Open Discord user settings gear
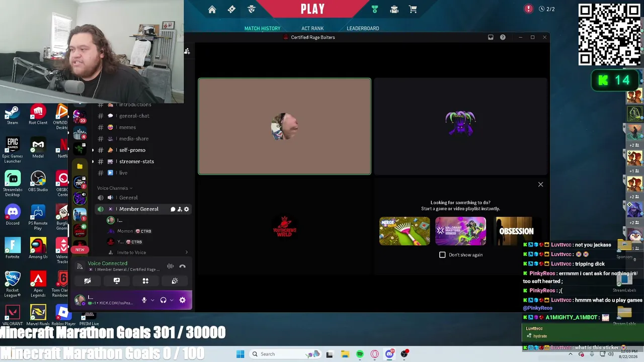644x362 pixels. coord(182,300)
